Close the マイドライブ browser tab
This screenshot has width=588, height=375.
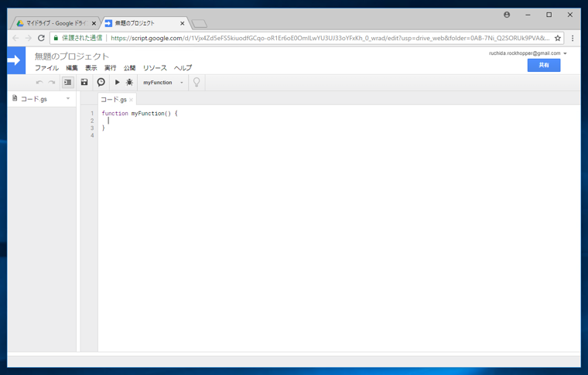coord(94,23)
